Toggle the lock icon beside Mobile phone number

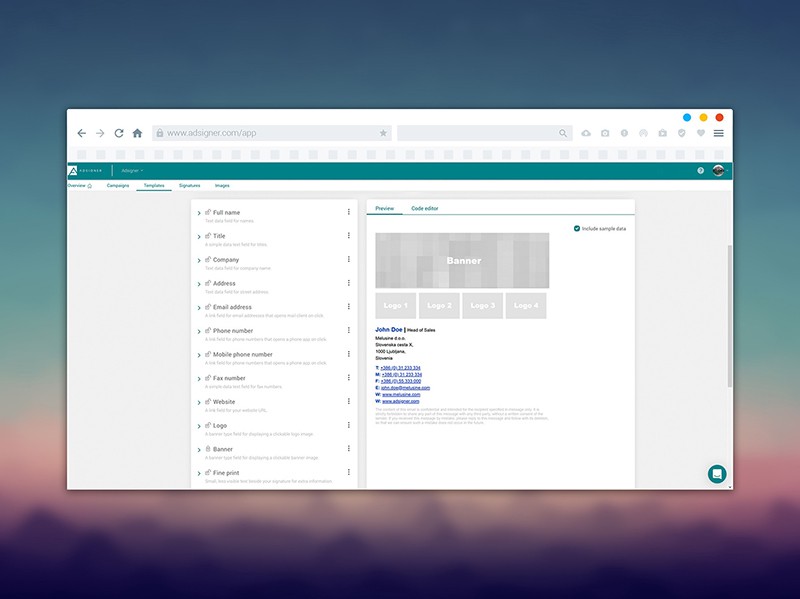pyautogui.click(x=208, y=354)
